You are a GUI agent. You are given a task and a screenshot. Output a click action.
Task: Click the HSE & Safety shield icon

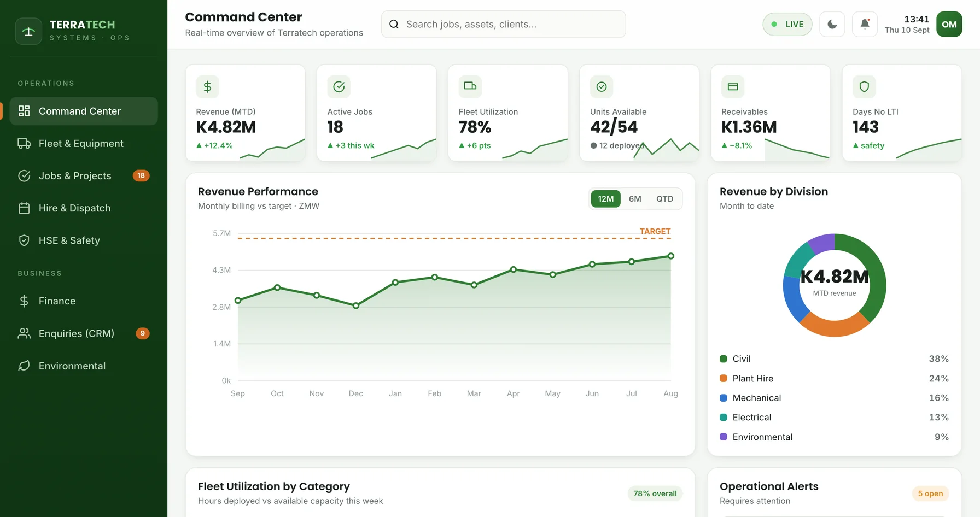pos(24,240)
